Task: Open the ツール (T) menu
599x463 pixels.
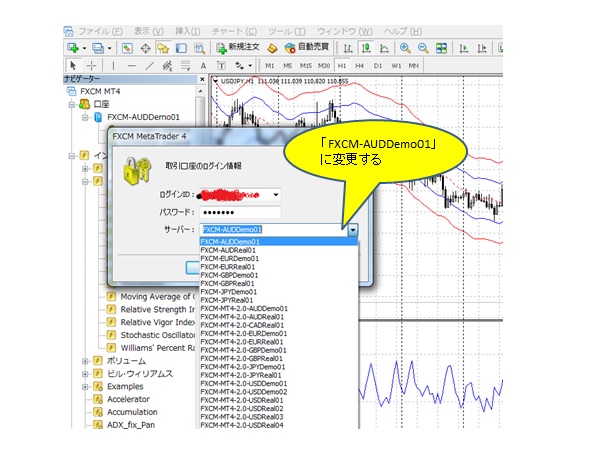Action: coord(287,31)
